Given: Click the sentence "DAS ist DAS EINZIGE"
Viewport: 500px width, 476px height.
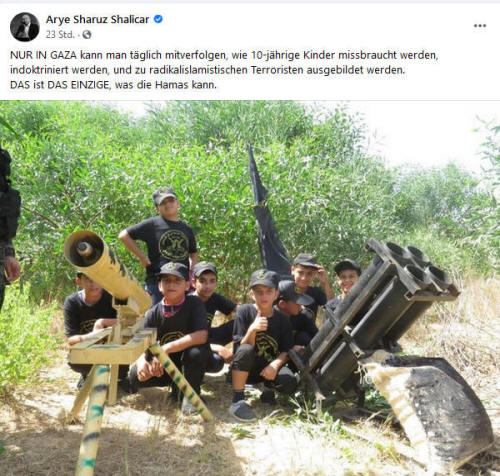Looking at the screenshot, I should pos(113,85).
